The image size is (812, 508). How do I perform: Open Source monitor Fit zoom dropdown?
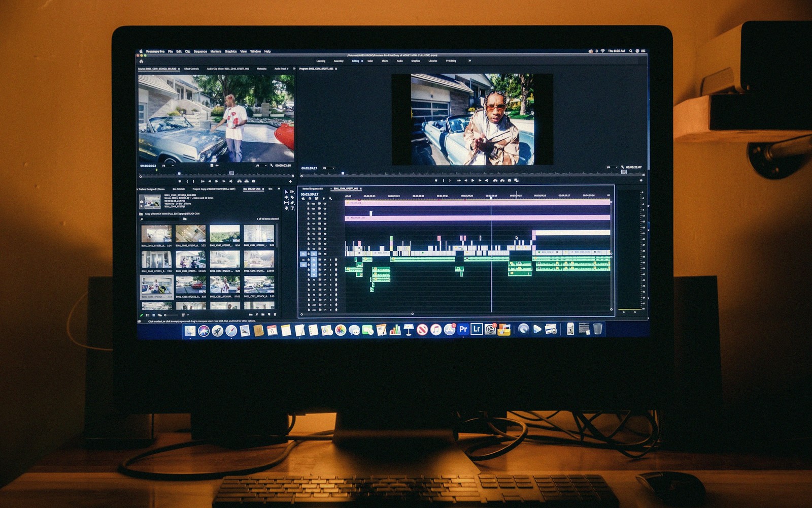[167, 166]
